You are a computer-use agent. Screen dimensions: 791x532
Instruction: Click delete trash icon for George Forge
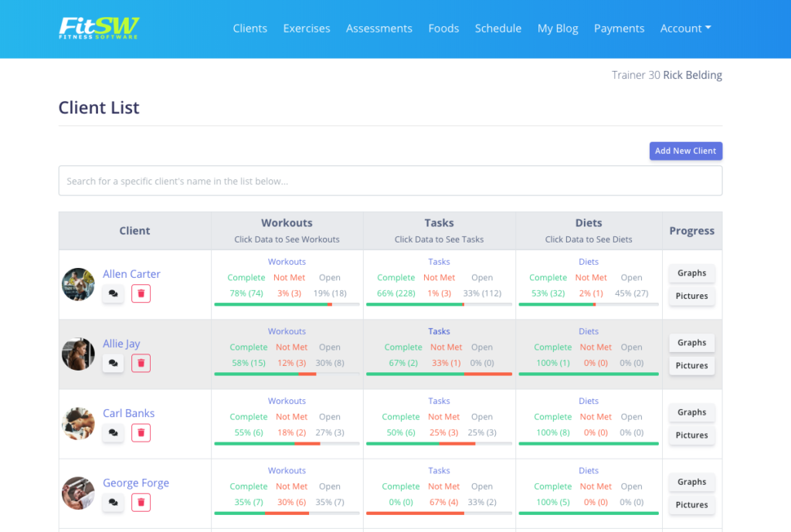[141, 503]
